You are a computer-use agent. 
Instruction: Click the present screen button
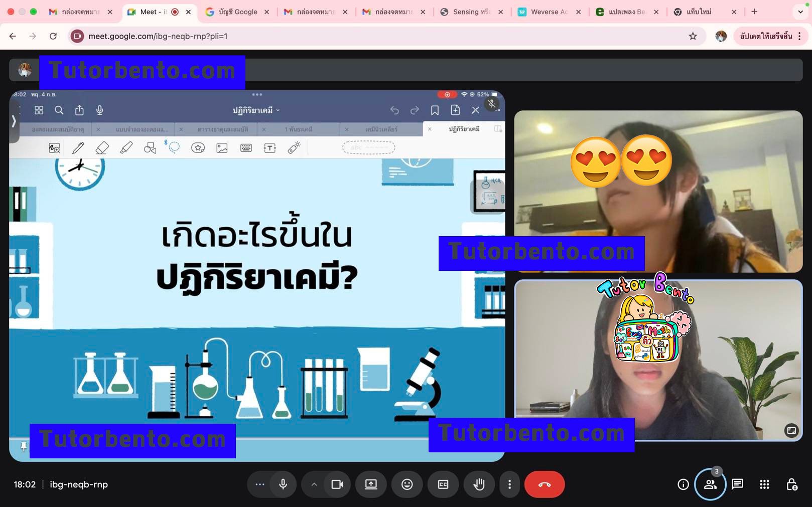(x=371, y=484)
